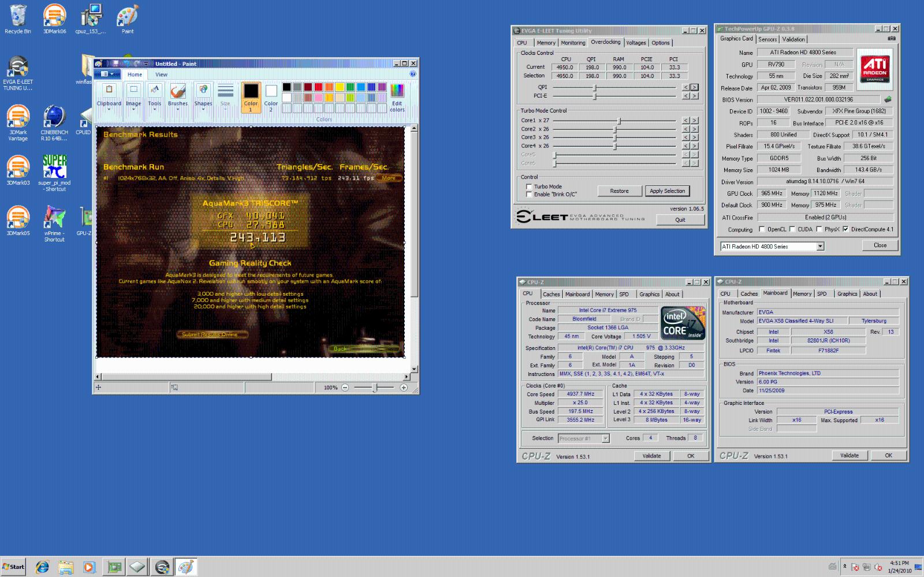Open the Validation tab in GPU-Z
The image size is (924, 577).
tap(793, 39)
